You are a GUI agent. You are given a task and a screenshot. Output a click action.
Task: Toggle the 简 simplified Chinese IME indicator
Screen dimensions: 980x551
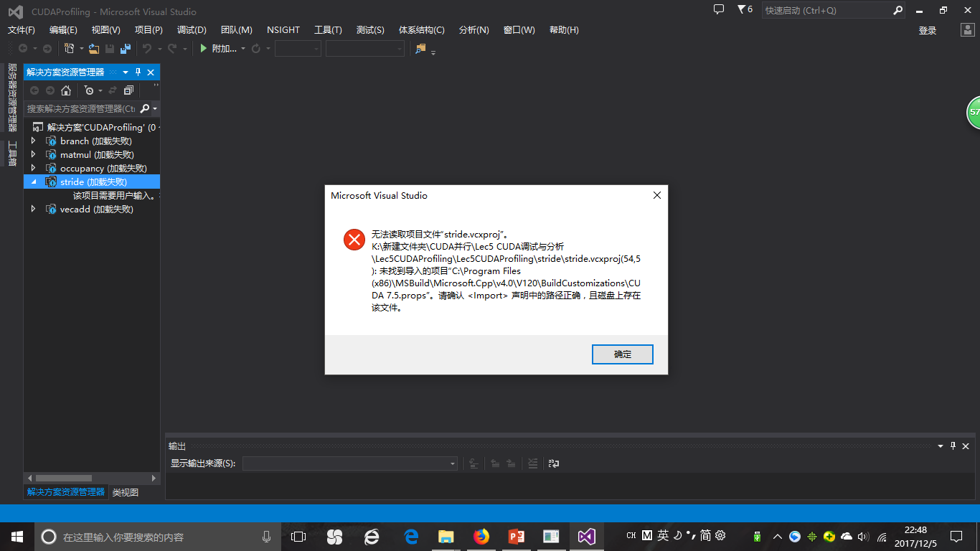point(705,536)
